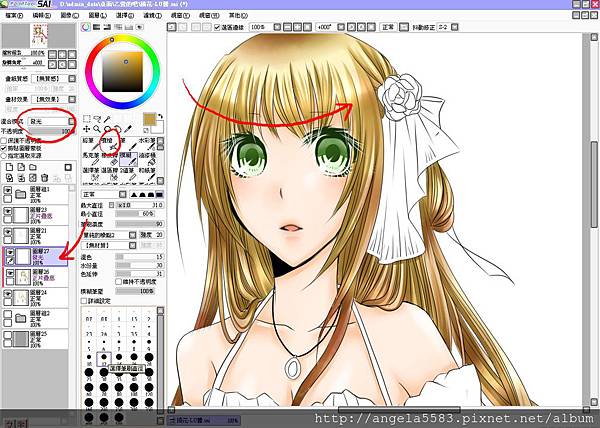Open the 畫材效果 effect dropdown
600x428 pixels.
coord(72,99)
